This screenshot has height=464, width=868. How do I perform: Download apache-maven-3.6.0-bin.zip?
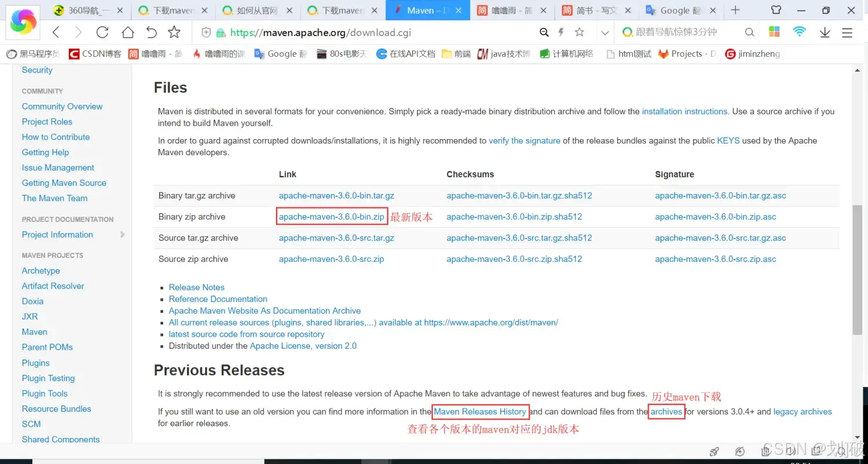(332, 217)
